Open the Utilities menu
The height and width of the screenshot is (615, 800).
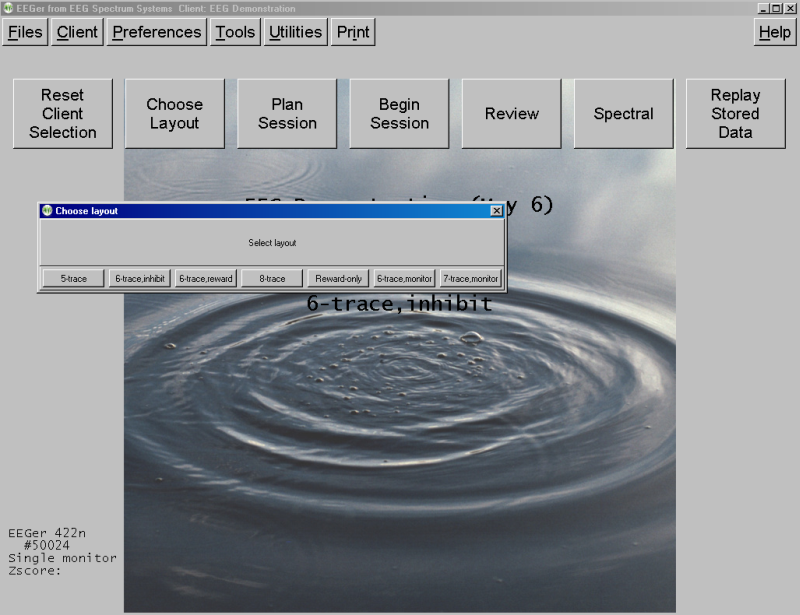[x=295, y=32]
